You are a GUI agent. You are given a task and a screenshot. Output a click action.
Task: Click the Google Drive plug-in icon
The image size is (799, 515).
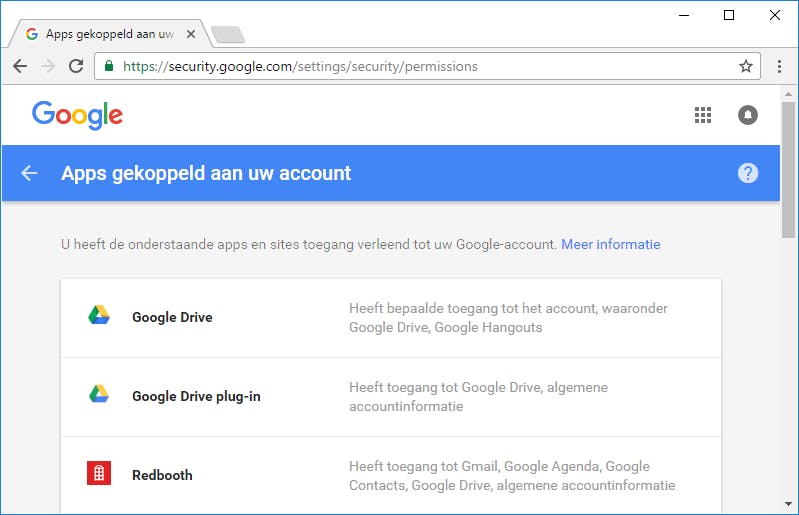[x=98, y=395]
